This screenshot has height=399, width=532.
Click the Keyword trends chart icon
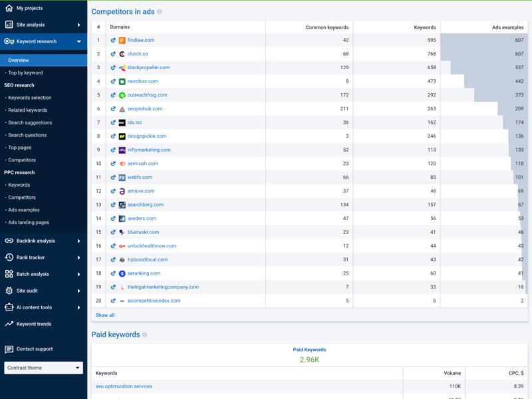click(x=9, y=325)
